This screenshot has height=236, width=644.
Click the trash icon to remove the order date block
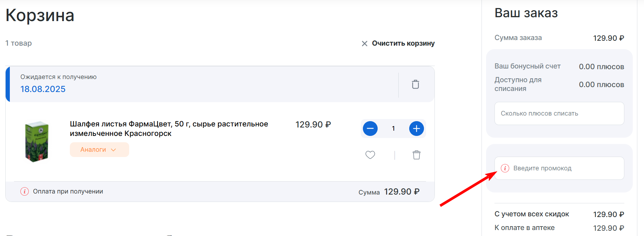coord(416,84)
